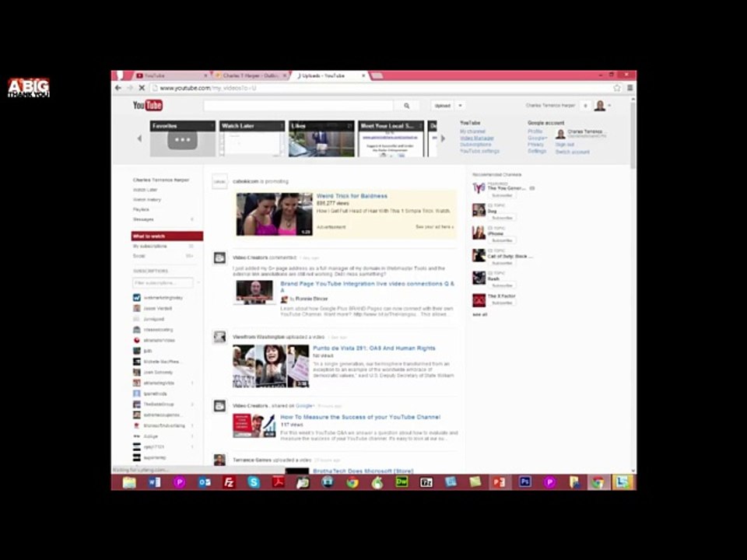Open Punto de Vista 291 video link
This screenshot has width=747, height=560.
[x=374, y=348]
